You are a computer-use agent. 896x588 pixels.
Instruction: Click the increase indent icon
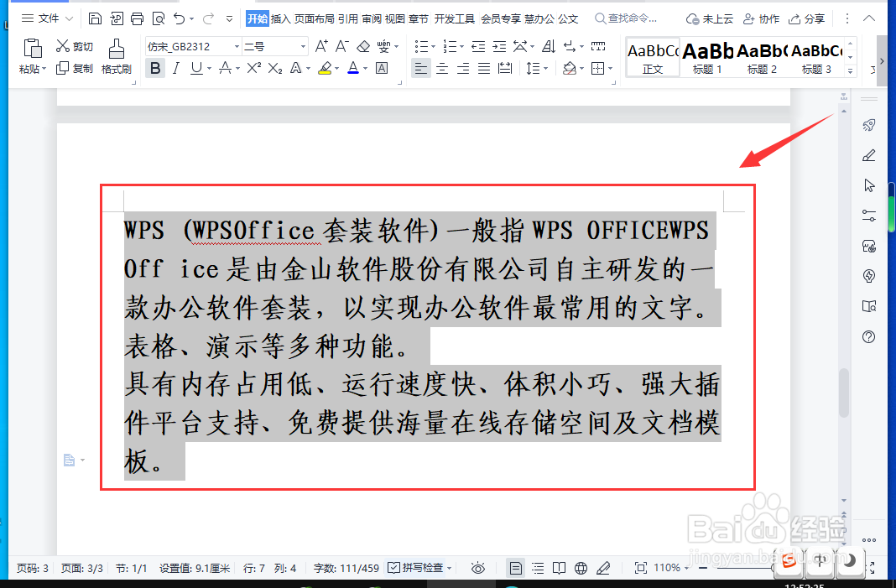[x=499, y=46]
